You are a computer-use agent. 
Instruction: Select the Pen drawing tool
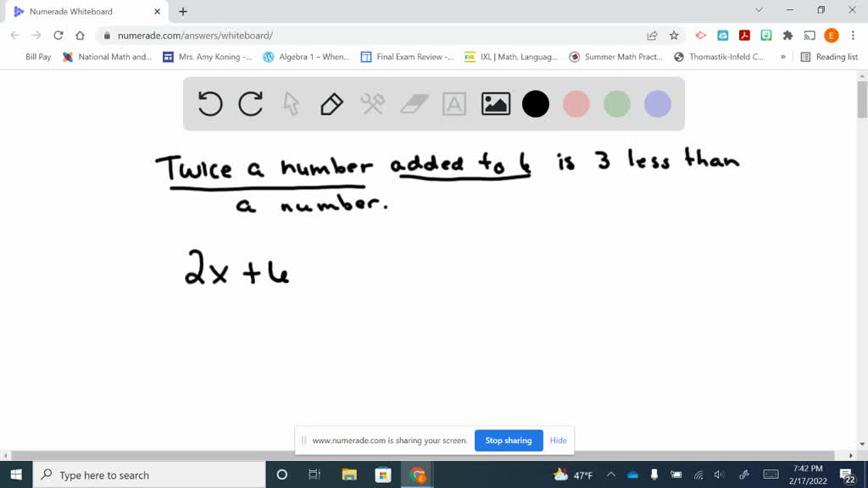click(x=331, y=103)
